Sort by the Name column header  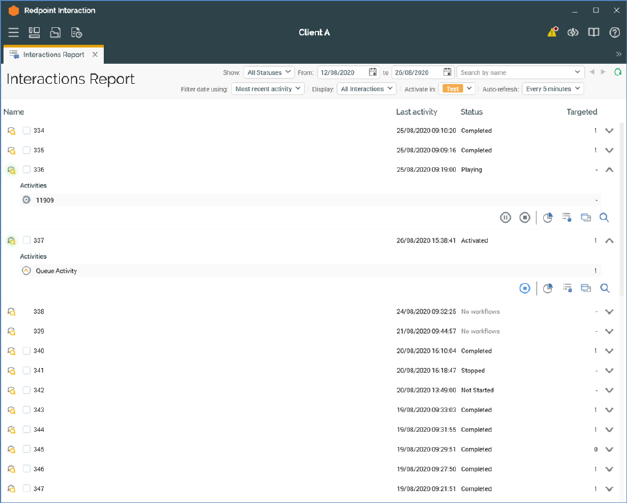click(14, 112)
